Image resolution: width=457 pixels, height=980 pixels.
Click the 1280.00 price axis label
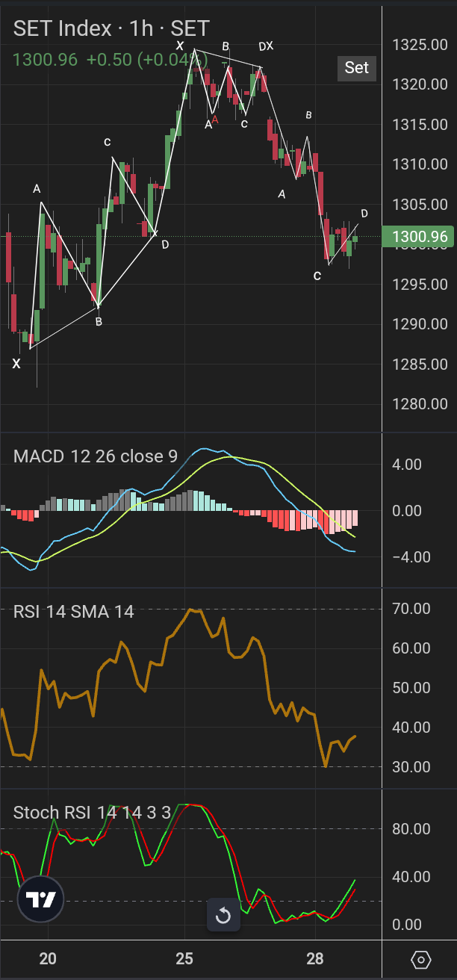coord(419,404)
